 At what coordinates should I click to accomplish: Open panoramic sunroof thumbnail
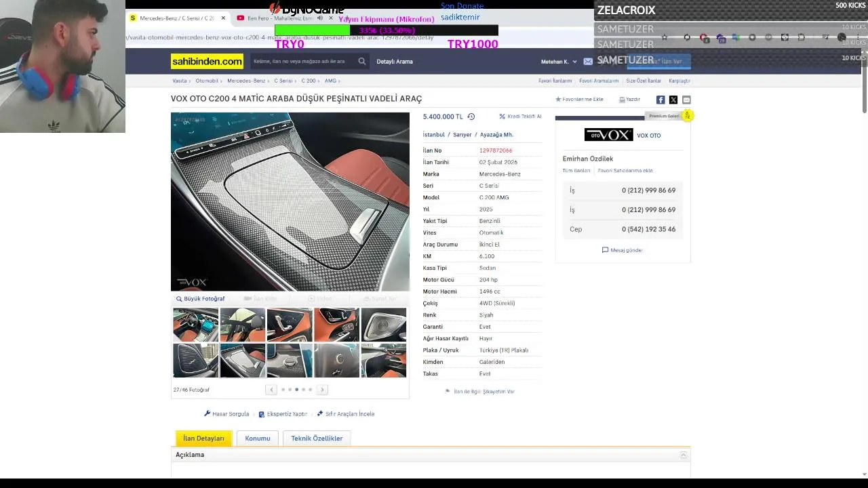click(242, 325)
